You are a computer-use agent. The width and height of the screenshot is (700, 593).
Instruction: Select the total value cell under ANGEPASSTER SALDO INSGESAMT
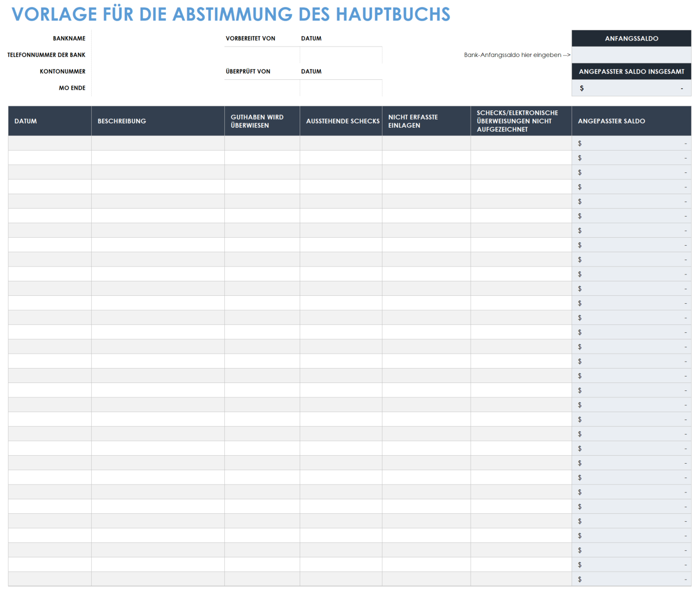pyautogui.click(x=631, y=88)
